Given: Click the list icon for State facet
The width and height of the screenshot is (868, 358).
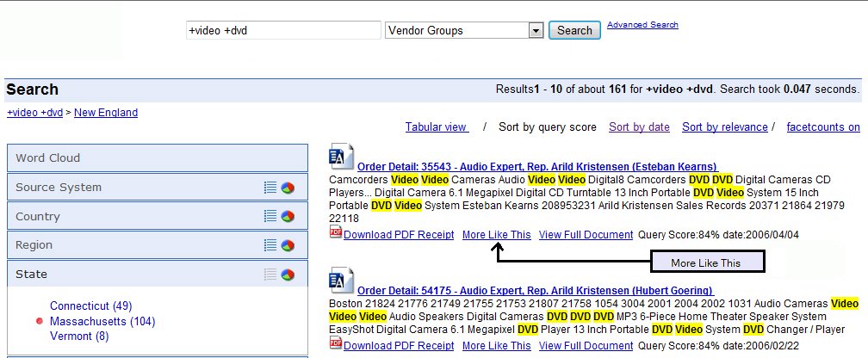Looking at the screenshot, I should click(270, 274).
